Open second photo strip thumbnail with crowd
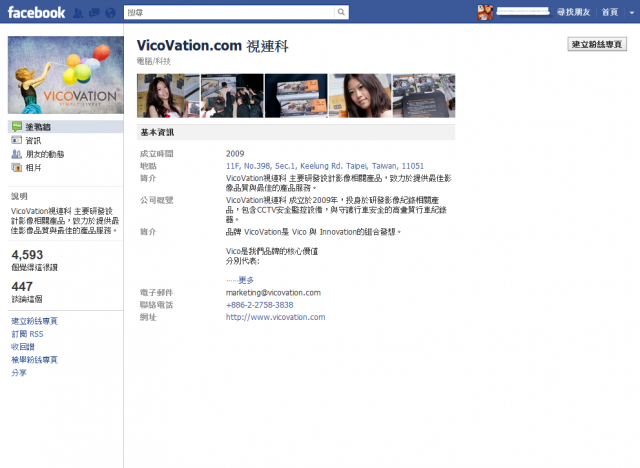This screenshot has height=468, width=640. (x=232, y=95)
